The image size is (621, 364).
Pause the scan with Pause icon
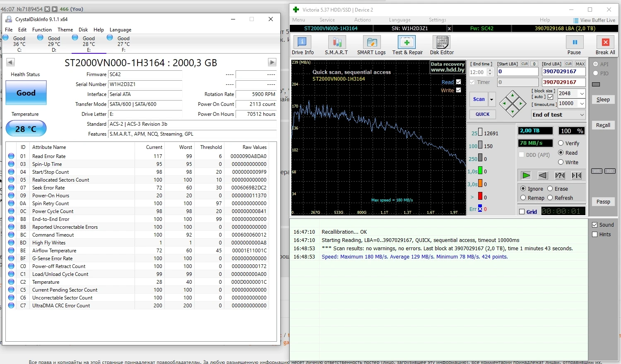[x=575, y=42]
